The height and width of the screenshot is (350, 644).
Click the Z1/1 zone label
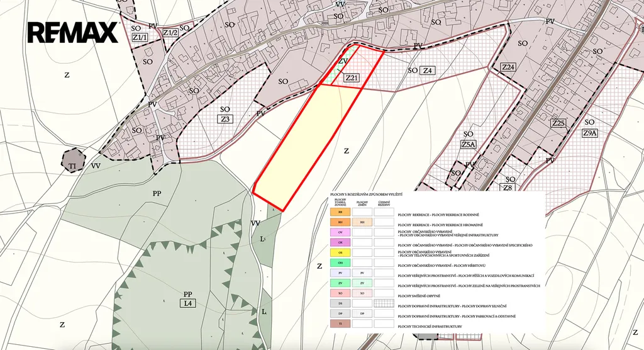[140, 38]
